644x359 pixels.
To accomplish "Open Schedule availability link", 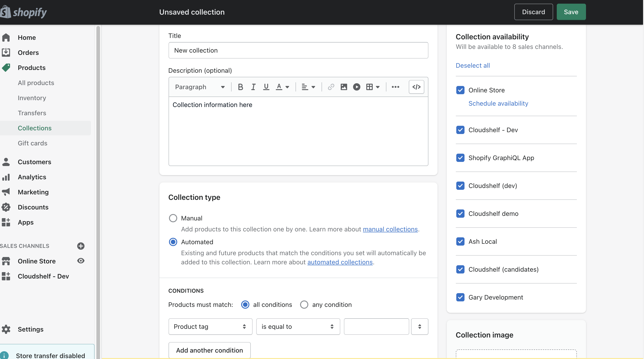I will point(498,103).
